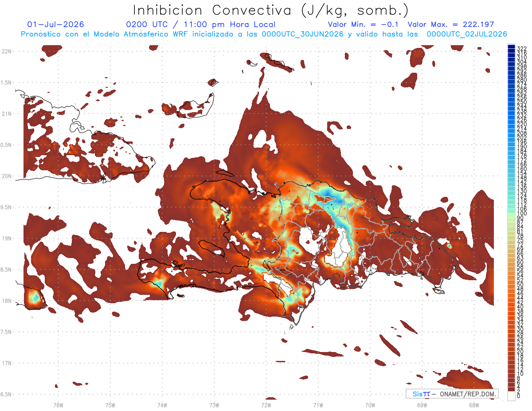The width and height of the screenshot is (532, 411).
Task: Click the '72W' longitude label
Action: tap(266, 404)
